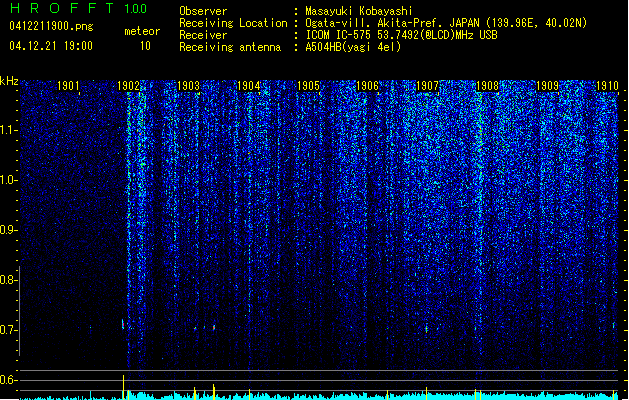Click the 1.1 kHz frequency label
629x400 pixels.
click(x=9, y=130)
